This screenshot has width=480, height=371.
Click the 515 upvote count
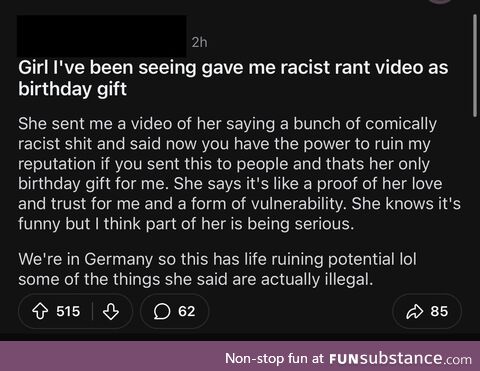pos(68,311)
